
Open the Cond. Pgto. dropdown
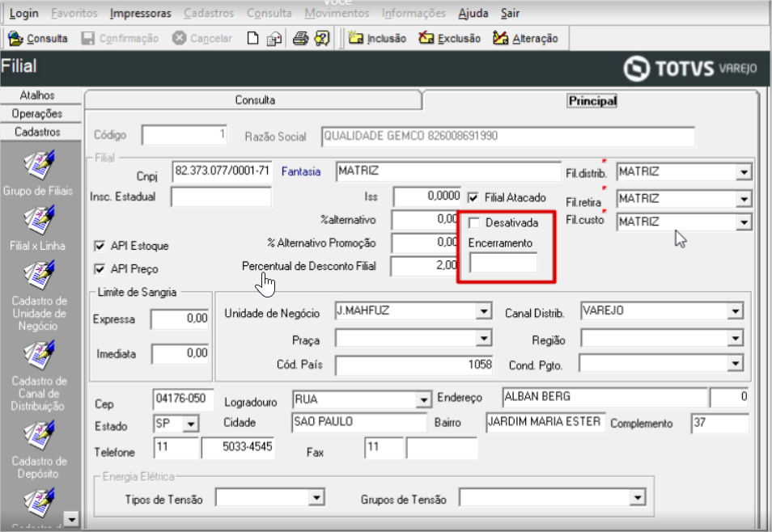[735, 364]
